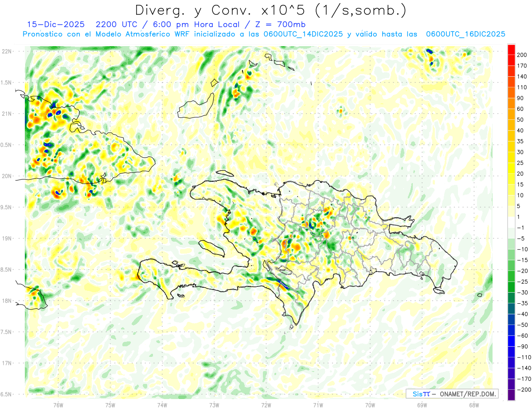Screen dimensions: 532x411
Task: Click the "-110" color bar value
Action: tap(524, 357)
